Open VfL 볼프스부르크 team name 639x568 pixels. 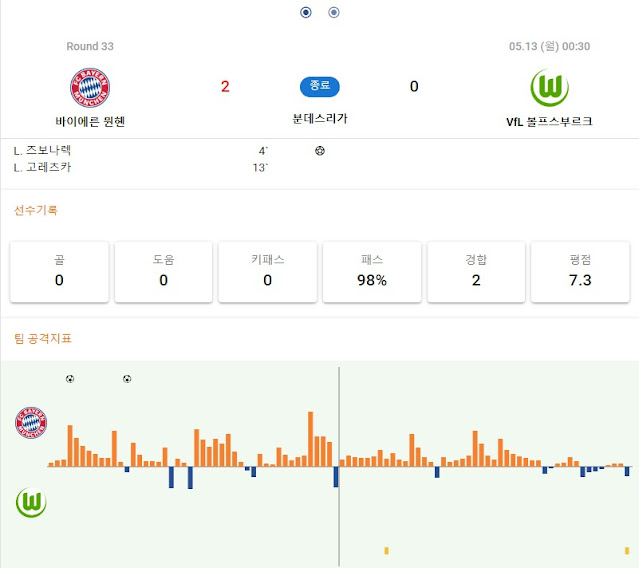[x=549, y=121]
